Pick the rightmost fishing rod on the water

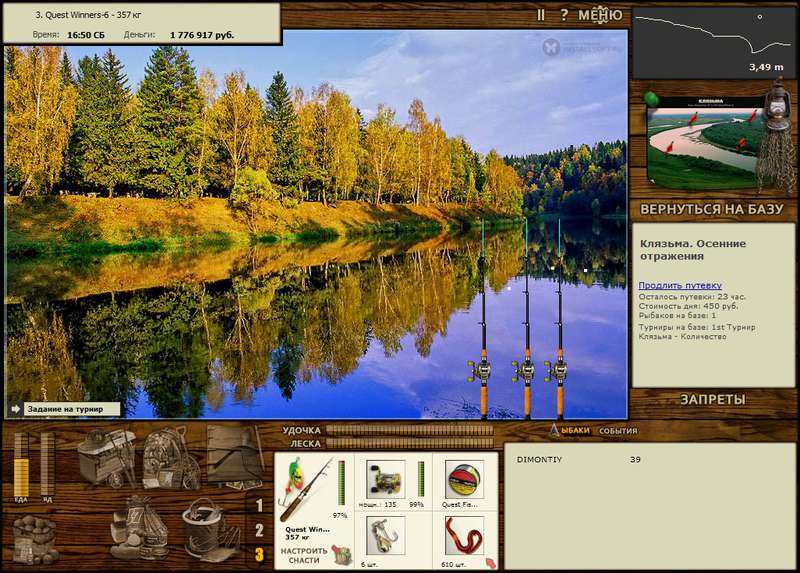pyautogui.click(x=559, y=319)
